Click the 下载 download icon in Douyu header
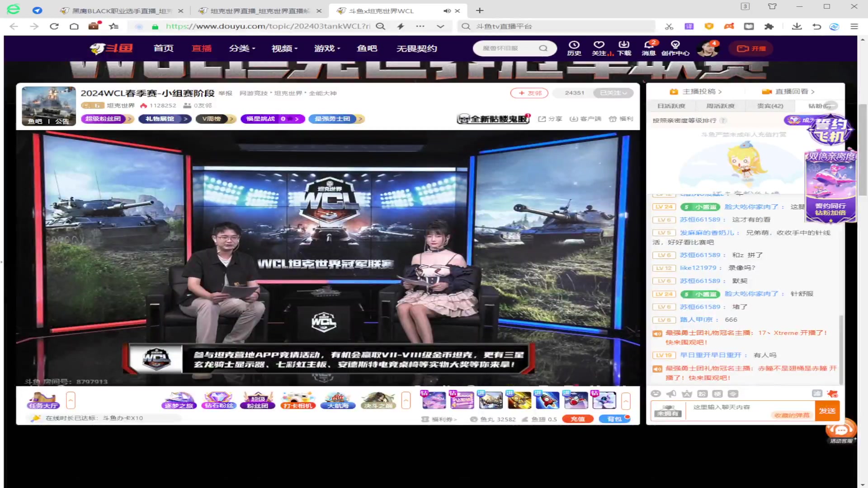The image size is (868, 488). pos(624,48)
